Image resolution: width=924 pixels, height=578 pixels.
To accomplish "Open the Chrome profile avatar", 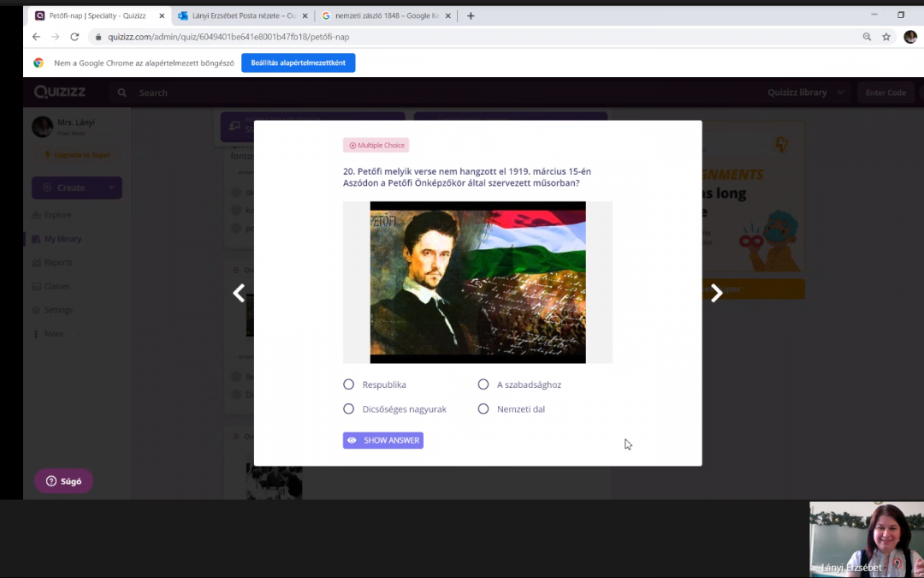I will (x=909, y=37).
